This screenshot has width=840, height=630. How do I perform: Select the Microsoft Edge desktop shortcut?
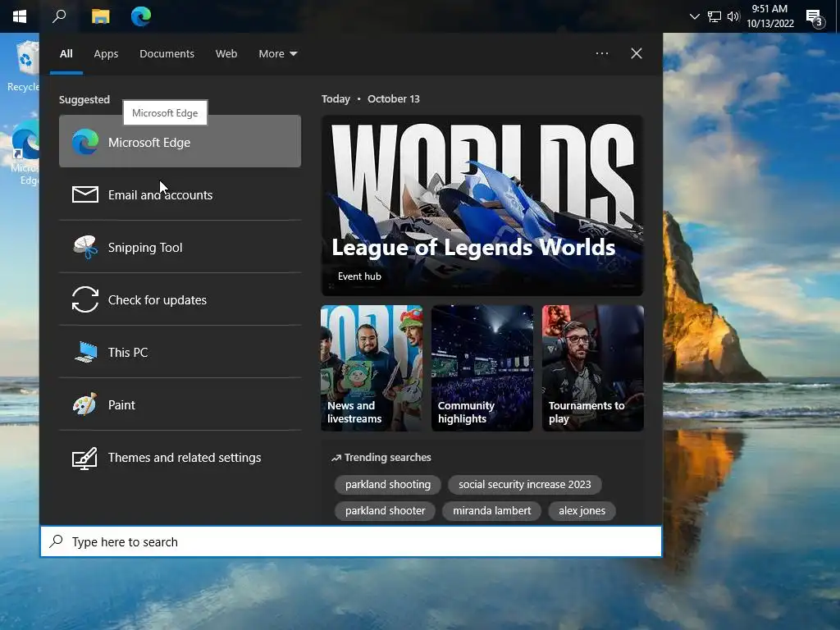click(x=25, y=153)
